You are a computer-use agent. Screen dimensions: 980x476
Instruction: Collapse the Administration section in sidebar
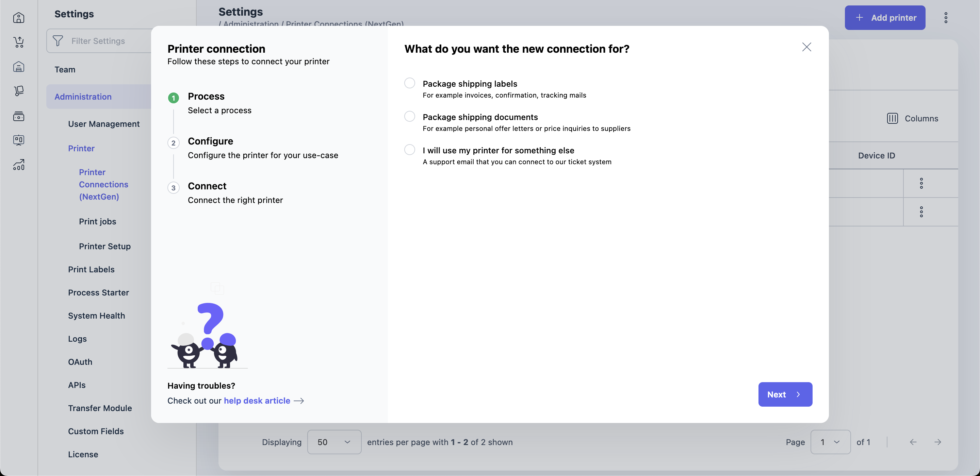(83, 97)
